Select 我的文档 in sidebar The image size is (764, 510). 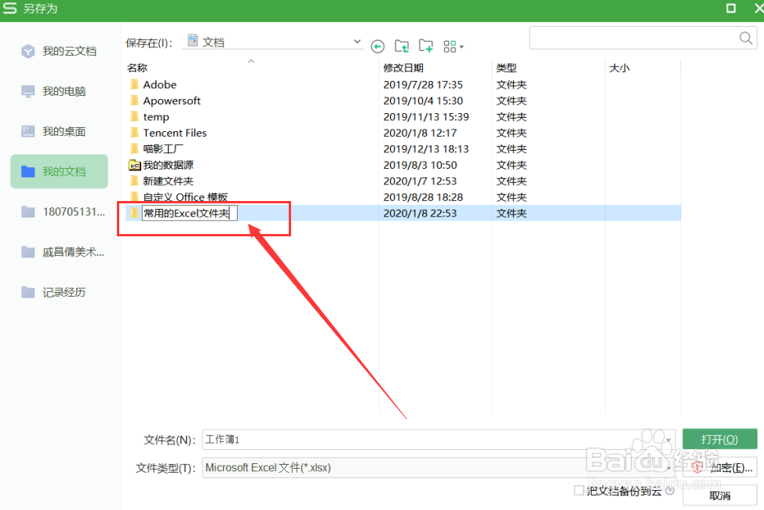point(59,171)
